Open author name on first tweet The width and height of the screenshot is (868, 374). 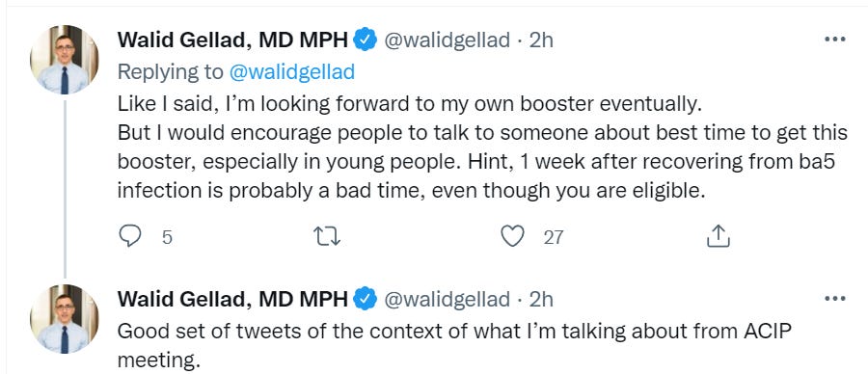point(232,40)
